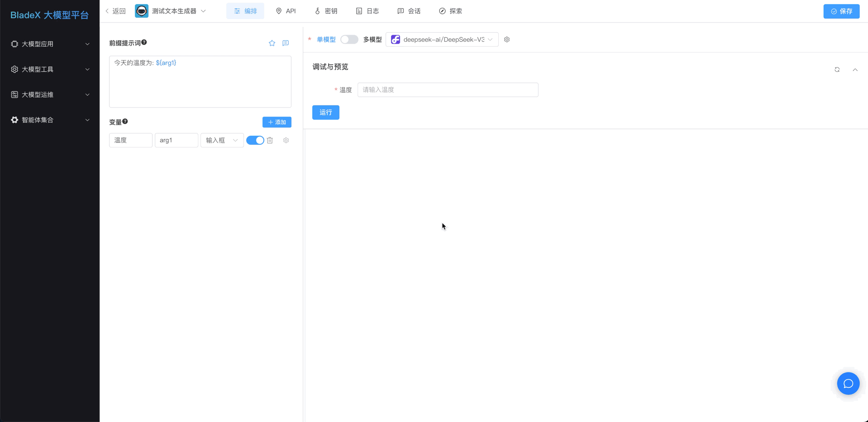Click the star icon beside 前缀提示词
This screenshot has width=868, height=422.
(272, 43)
